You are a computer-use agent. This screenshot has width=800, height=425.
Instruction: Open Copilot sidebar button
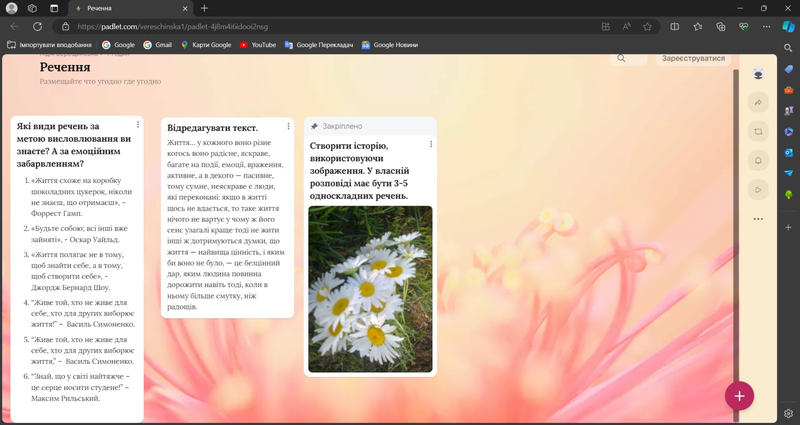click(x=788, y=27)
